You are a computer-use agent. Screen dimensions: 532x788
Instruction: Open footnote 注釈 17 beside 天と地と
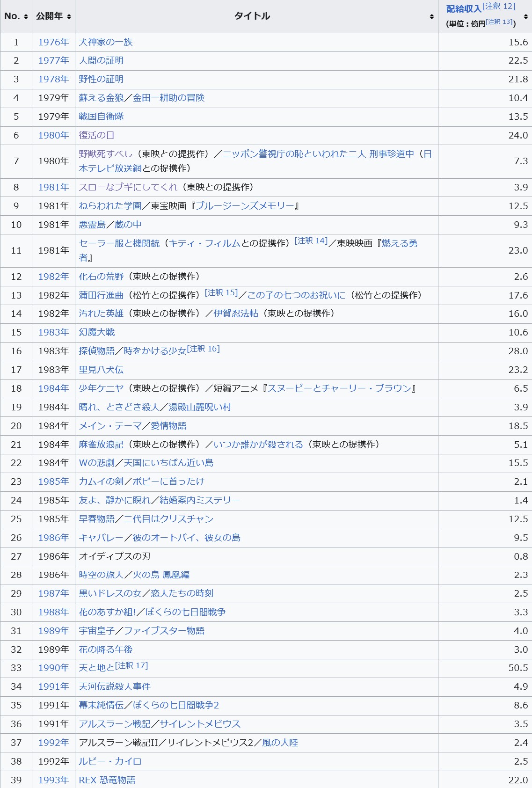point(131,665)
